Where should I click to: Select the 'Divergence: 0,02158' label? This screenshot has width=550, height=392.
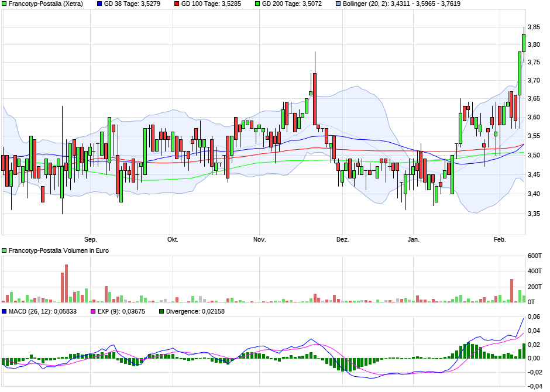click(x=195, y=311)
